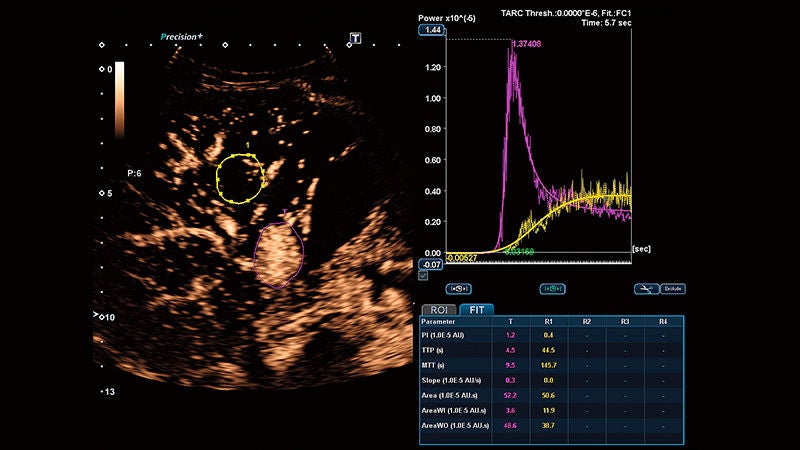Click the depth marker labeled 5

point(106,193)
